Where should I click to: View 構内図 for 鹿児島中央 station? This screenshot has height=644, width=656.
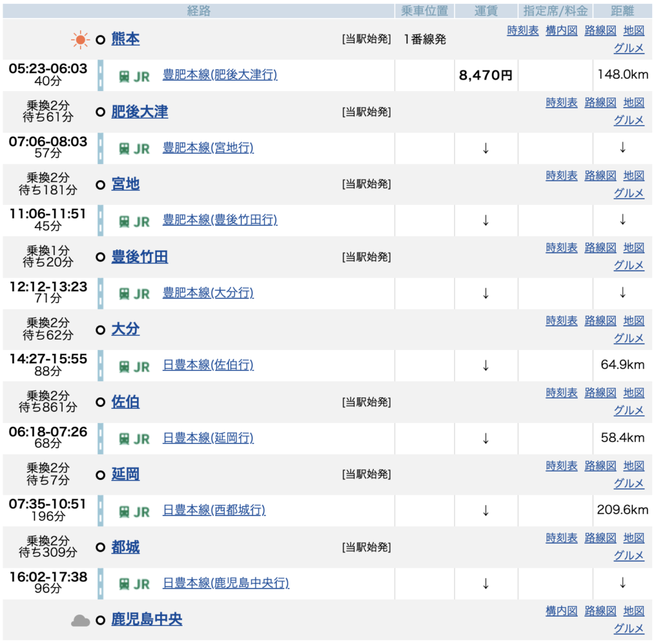point(561,611)
